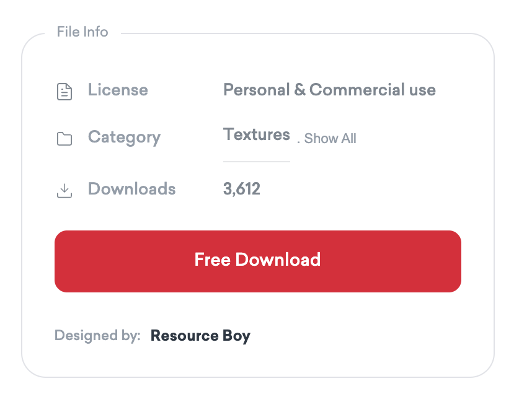Click the Commercial use license text
Screen dimensions: 532x394
(372, 90)
